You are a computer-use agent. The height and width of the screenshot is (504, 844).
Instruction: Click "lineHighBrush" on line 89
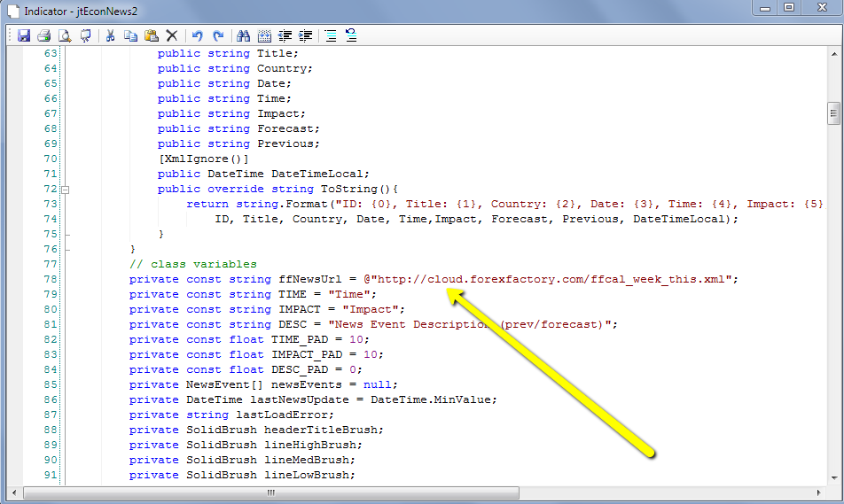click(310, 445)
